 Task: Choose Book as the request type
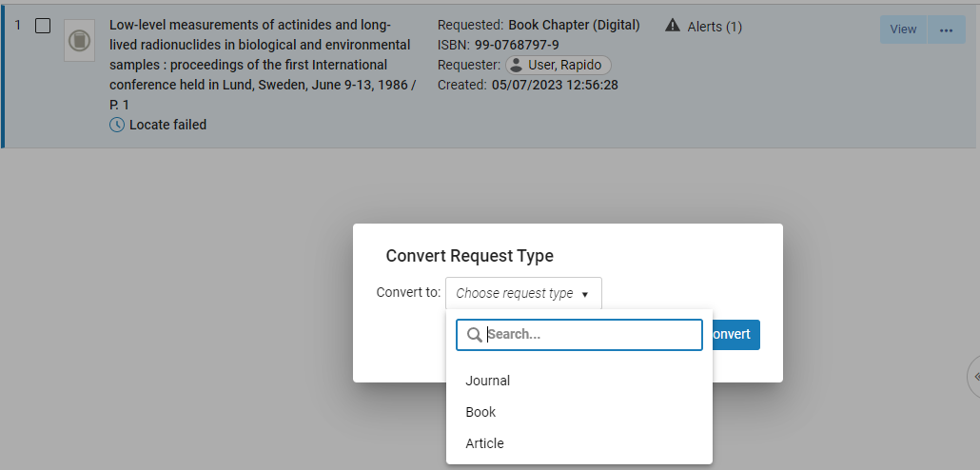point(480,412)
